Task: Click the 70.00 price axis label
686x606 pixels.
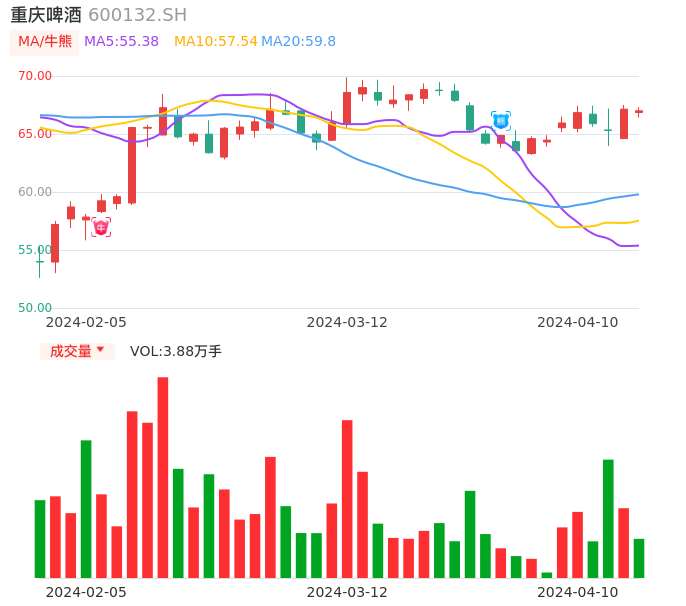Action: (x=35, y=76)
